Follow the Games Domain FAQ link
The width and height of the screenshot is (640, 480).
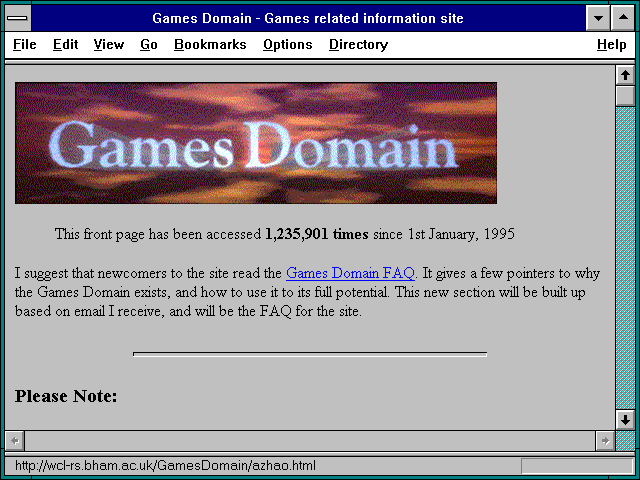coord(350,273)
